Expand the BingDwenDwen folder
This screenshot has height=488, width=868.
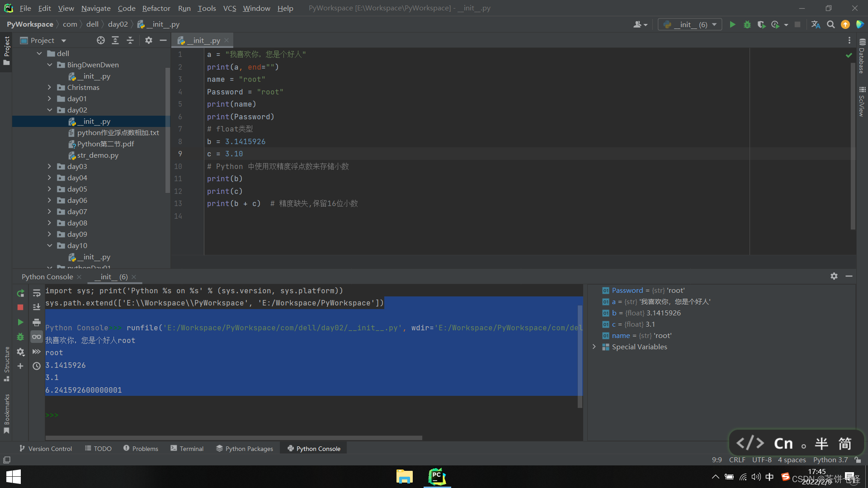click(x=50, y=65)
